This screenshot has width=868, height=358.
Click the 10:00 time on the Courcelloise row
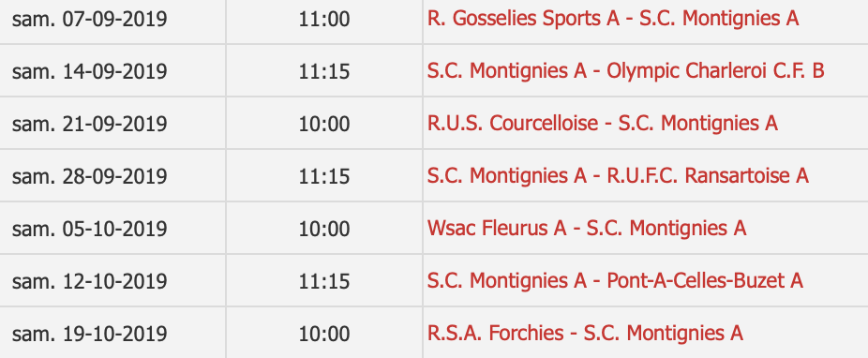click(x=324, y=124)
